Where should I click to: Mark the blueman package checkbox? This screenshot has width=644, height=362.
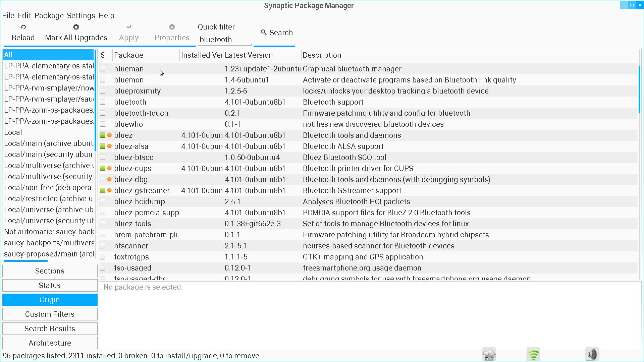click(103, 69)
